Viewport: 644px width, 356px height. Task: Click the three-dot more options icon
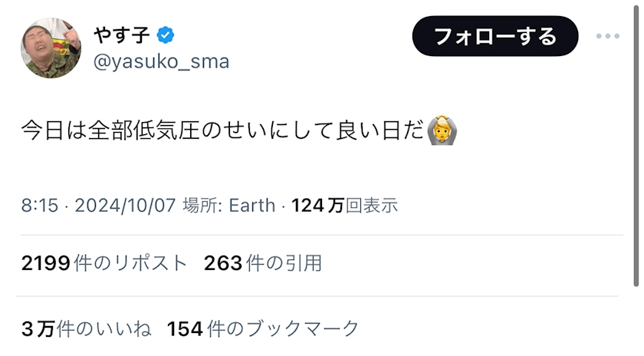pyautogui.click(x=607, y=36)
